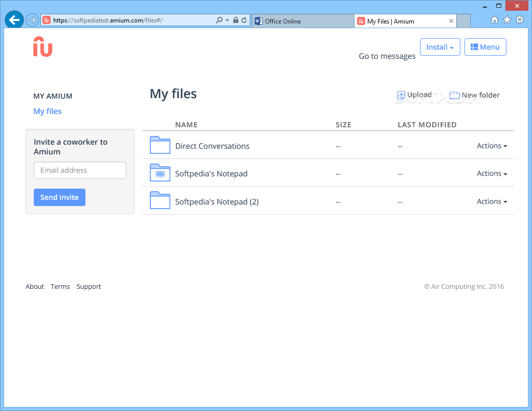
Task: Open favorites star icon
Action: pyautogui.click(x=507, y=20)
